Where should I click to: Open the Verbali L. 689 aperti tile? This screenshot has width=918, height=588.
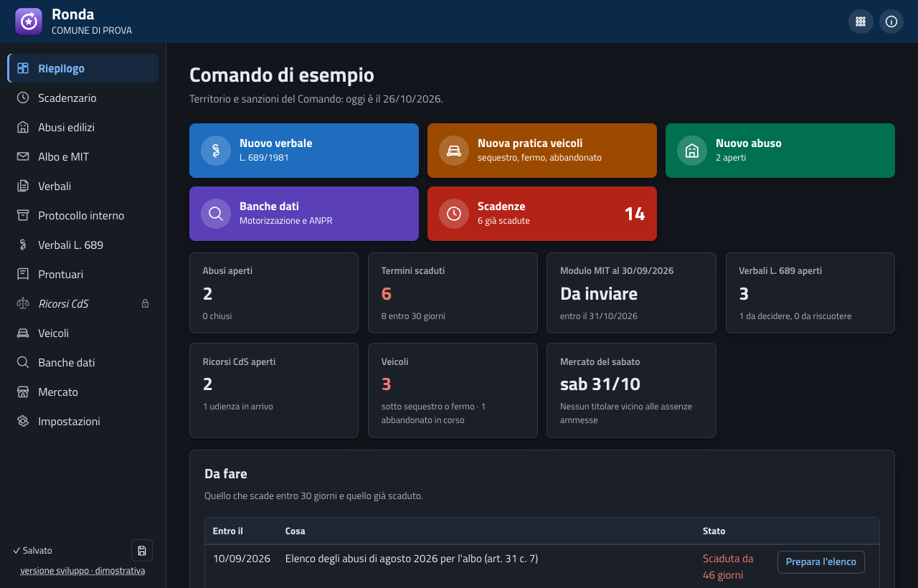810,293
